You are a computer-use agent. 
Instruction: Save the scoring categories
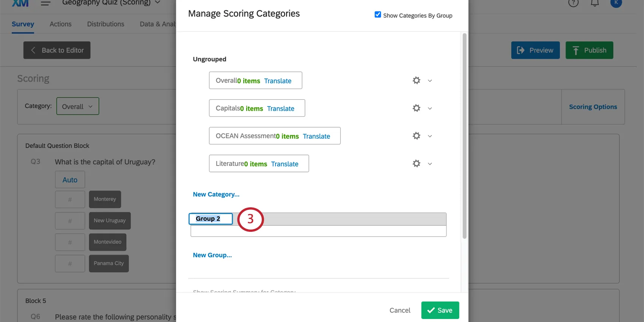[440, 310]
